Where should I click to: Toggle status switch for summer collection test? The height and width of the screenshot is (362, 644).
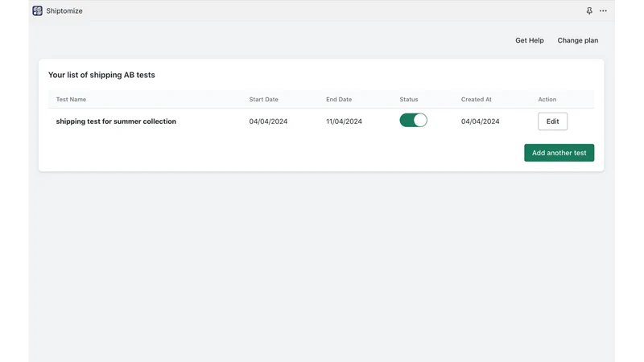(413, 120)
